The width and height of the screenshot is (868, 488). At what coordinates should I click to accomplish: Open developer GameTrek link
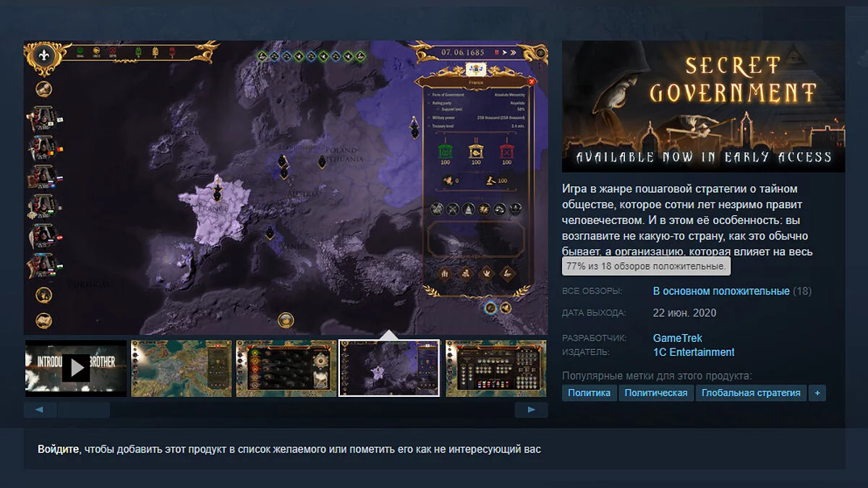[x=678, y=338]
